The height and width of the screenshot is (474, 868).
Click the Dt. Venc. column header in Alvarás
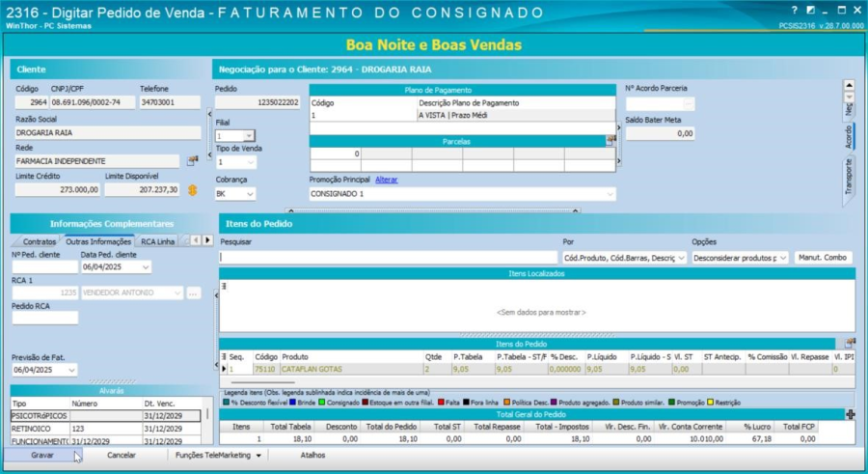click(x=172, y=404)
